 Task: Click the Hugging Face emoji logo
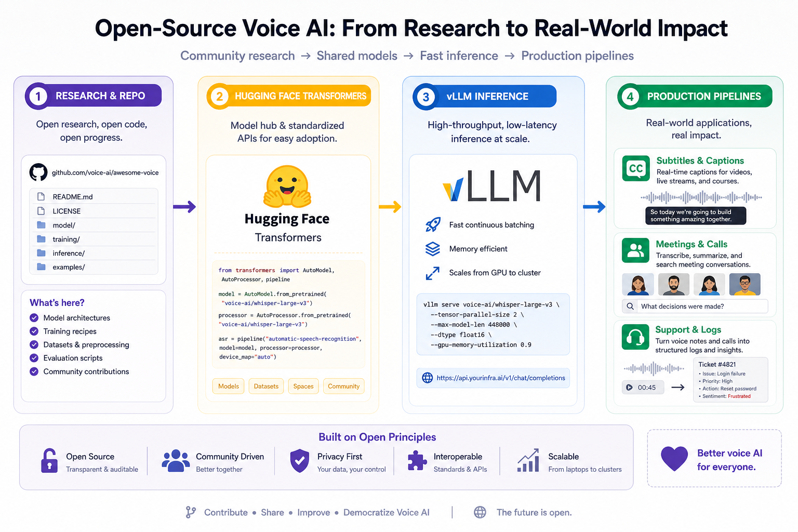pyautogui.click(x=287, y=187)
